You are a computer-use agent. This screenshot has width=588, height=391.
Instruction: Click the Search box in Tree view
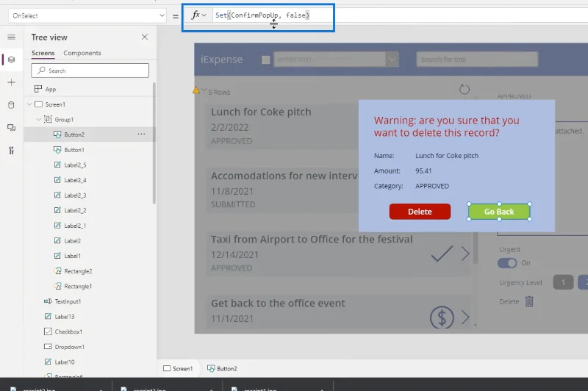(x=90, y=71)
